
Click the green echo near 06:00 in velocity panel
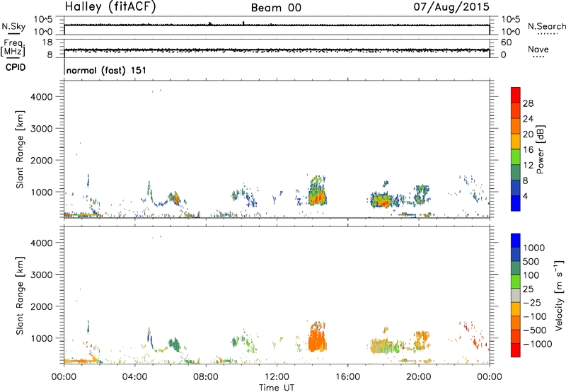(x=175, y=345)
